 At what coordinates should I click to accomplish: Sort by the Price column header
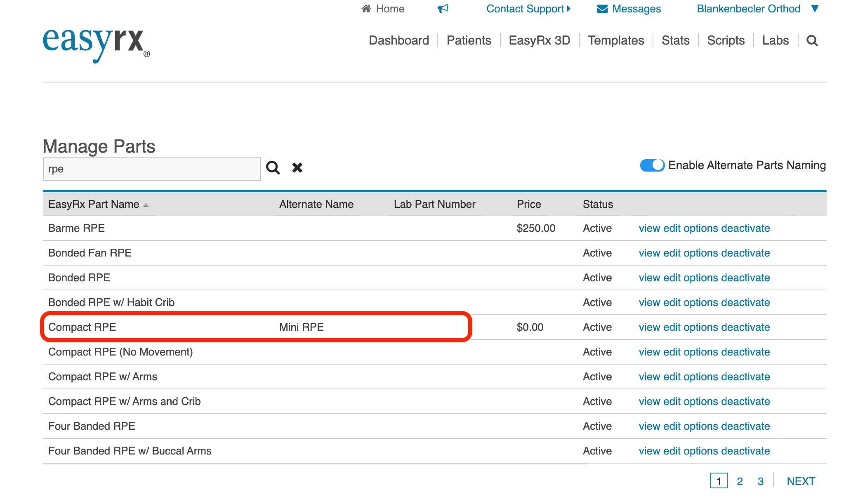pos(528,205)
